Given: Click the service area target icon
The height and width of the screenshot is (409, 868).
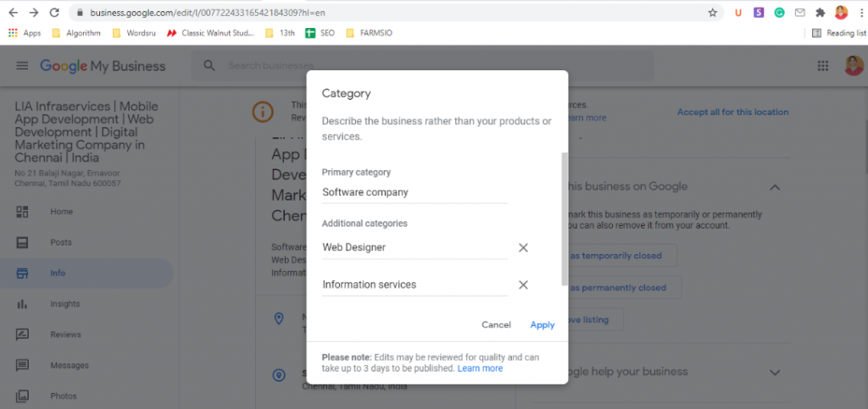Looking at the screenshot, I should point(279,376).
